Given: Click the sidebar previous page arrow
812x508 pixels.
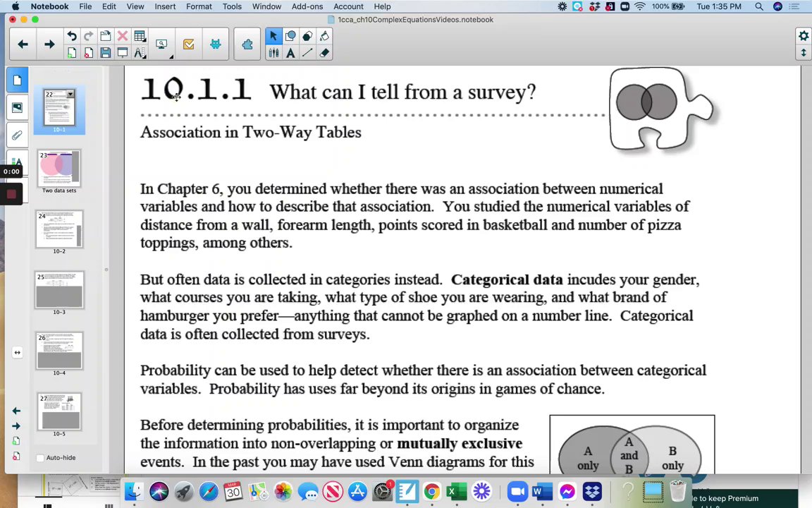Looking at the screenshot, I should [x=17, y=411].
